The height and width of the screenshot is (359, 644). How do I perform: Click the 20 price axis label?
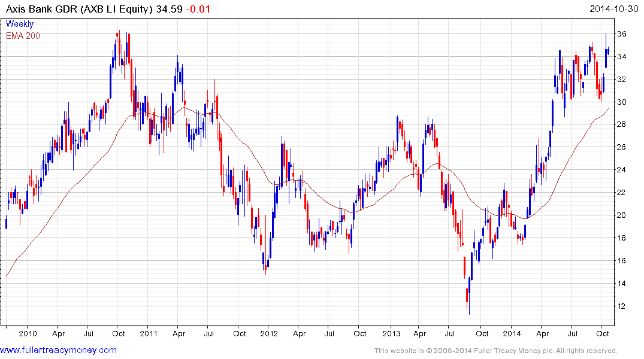point(622,215)
